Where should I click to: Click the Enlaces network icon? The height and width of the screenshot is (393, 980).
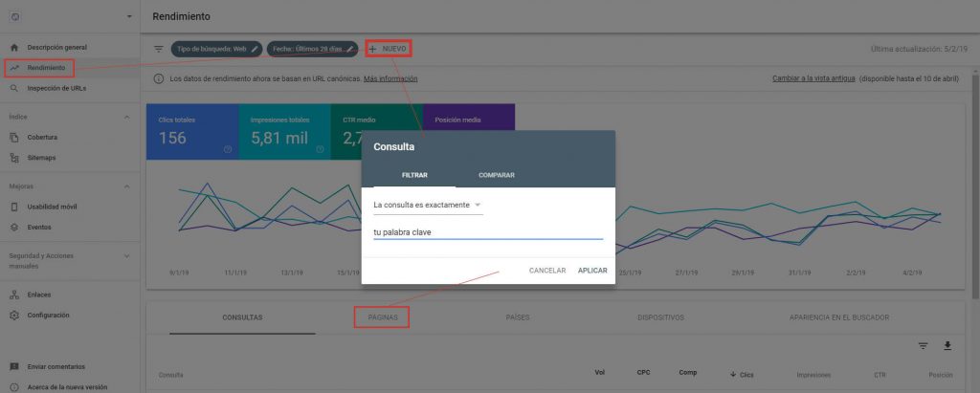[x=14, y=295]
